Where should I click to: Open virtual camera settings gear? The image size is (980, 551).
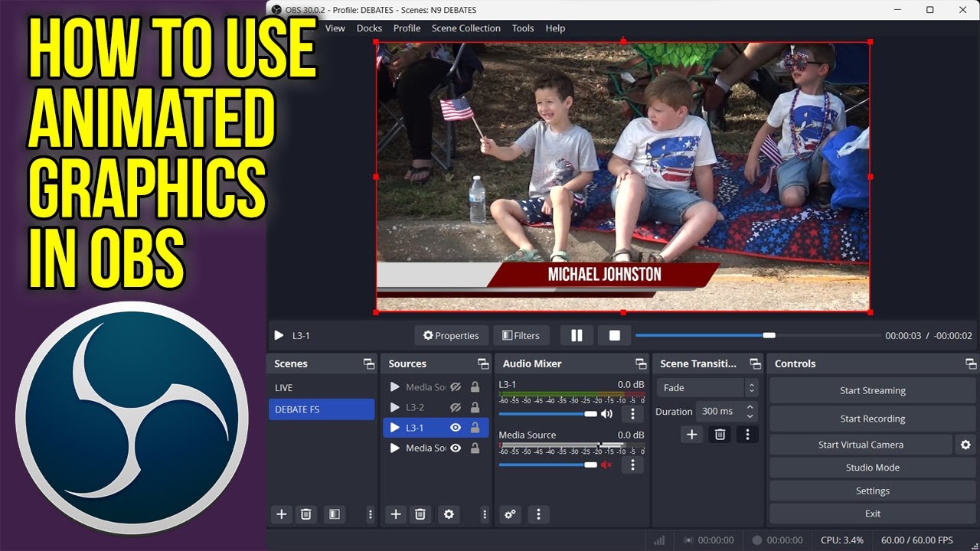tap(965, 445)
